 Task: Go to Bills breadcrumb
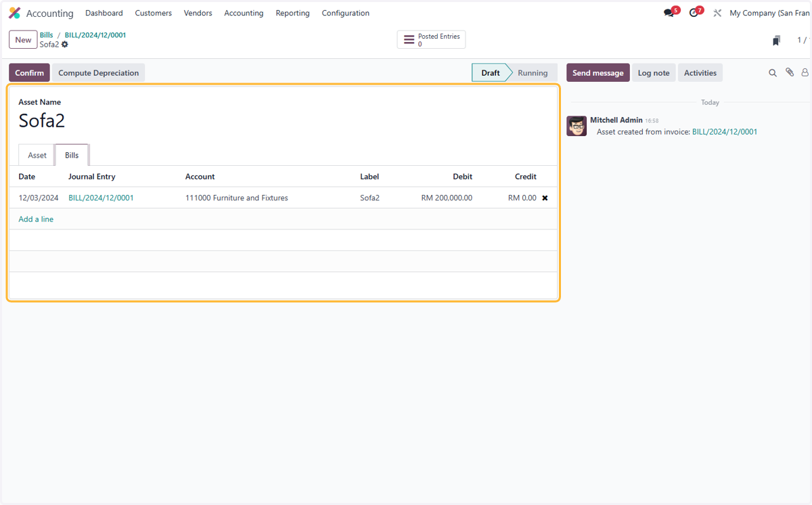pyautogui.click(x=46, y=35)
